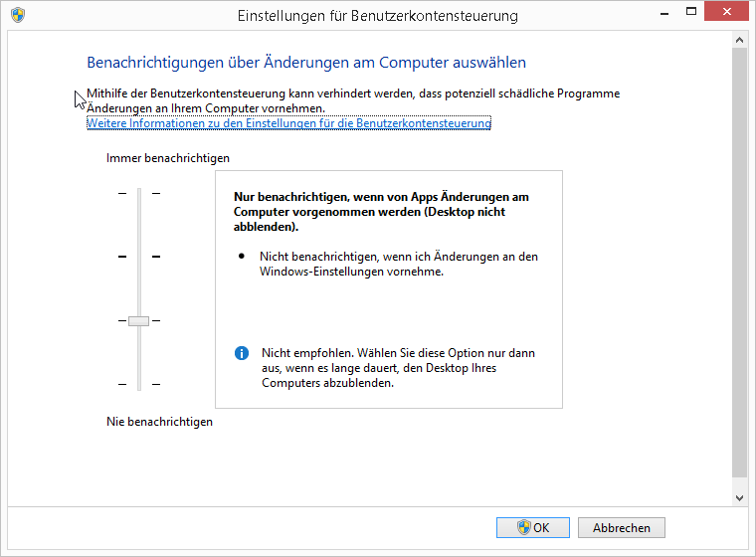756x557 pixels.
Task: Confirm settings with the OK button
Action: pyautogui.click(x=532, y=528)
